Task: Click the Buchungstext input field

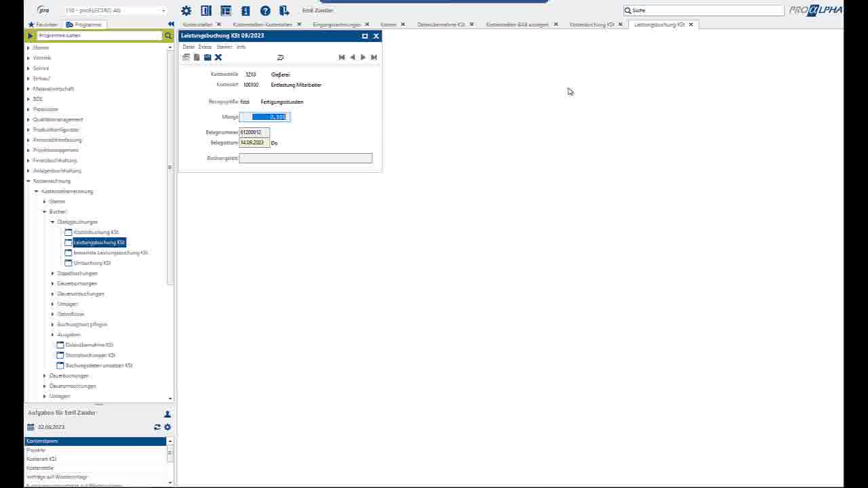Action: [x=306, y=158]
